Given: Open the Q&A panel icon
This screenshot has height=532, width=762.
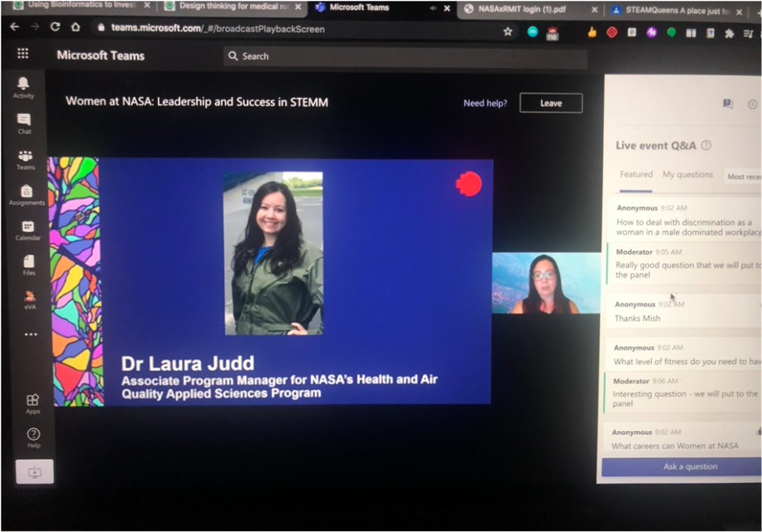Looking at the screenshot, I should (728, 104).
